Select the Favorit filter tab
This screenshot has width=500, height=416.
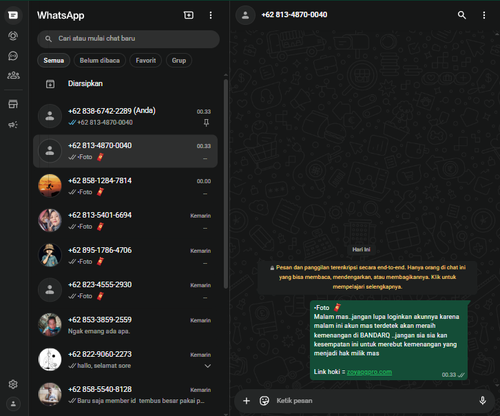click(146, 60)
